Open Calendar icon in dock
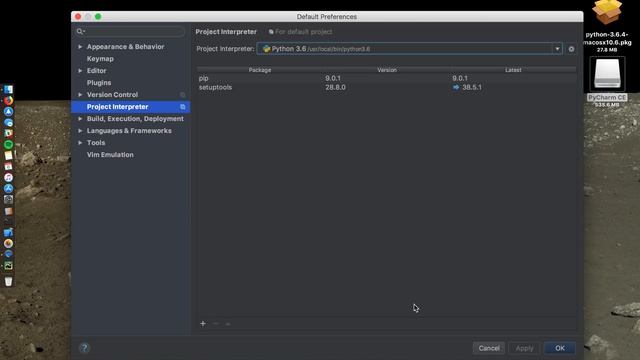Viewport: 640px width, 360px height. click(x=8, y=167)
